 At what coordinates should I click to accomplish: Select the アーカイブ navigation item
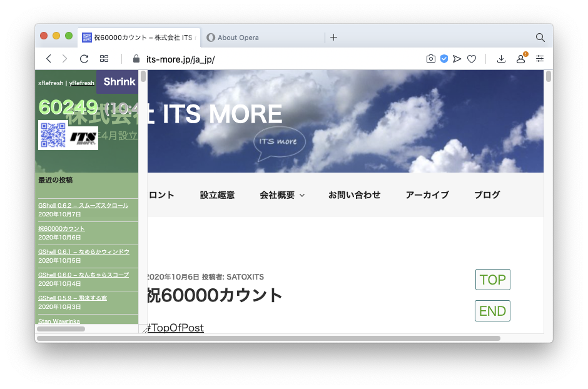(427, 195)
